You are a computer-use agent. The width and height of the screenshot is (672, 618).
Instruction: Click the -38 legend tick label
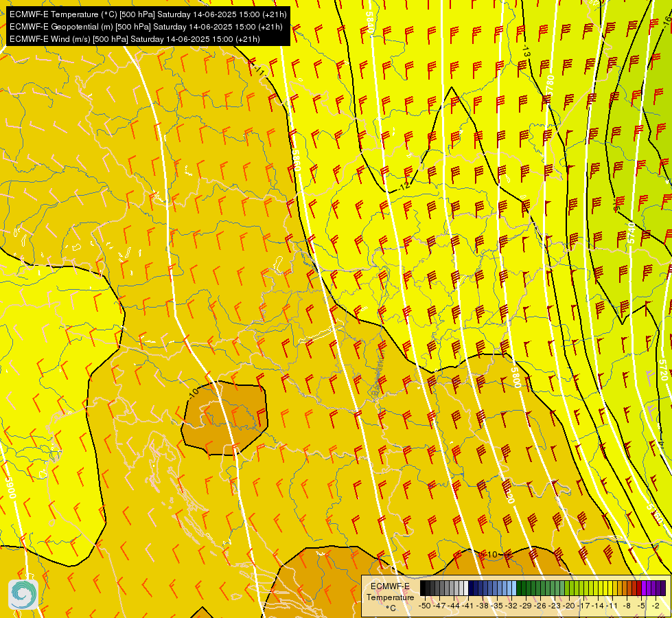coord(483,606)
